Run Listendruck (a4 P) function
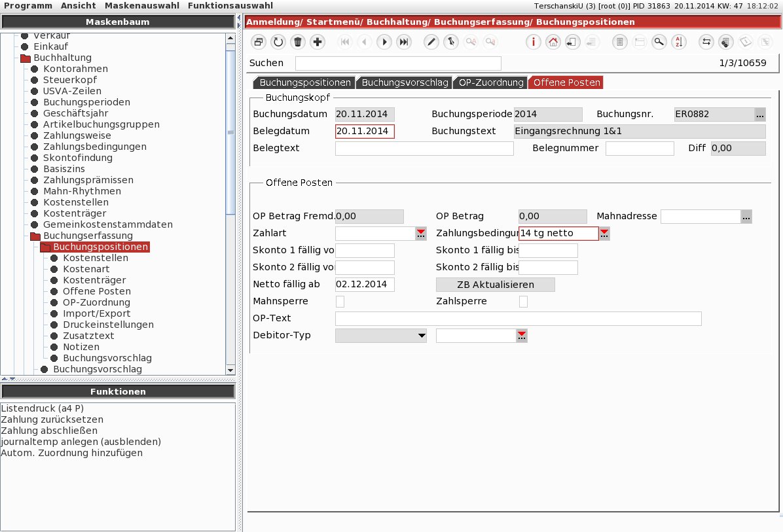The width and height of the screenshot is (783, 532). [x=43, y=408]
